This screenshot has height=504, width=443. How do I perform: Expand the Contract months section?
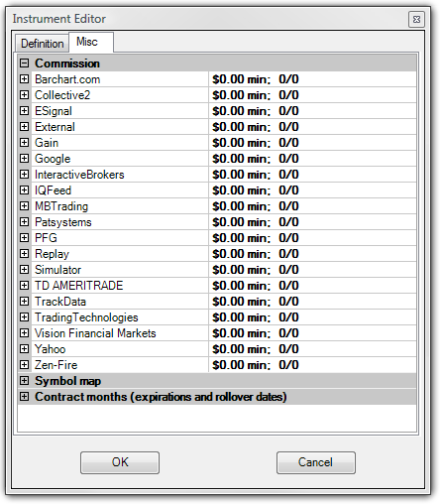click(x=24, y=396)
